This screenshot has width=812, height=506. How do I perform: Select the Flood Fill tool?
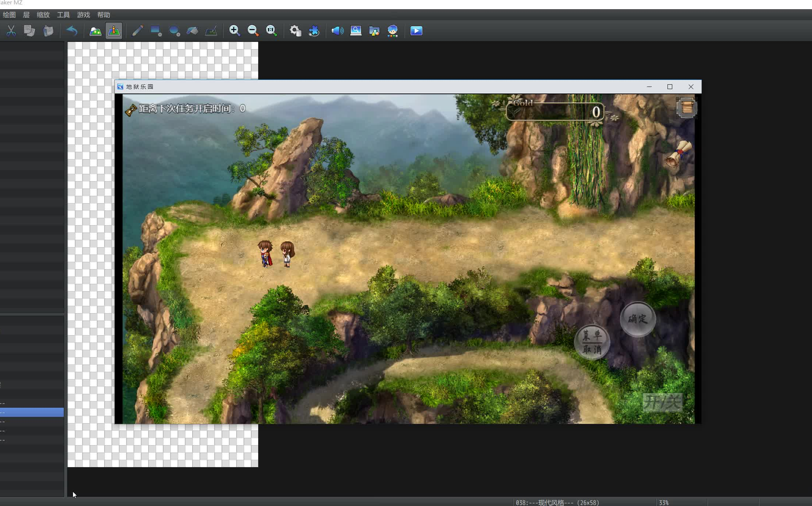click(x=192, y=31)
